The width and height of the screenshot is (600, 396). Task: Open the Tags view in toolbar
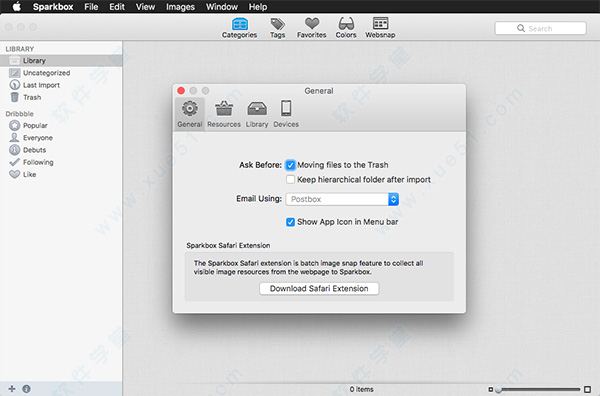tap(277, 28)
